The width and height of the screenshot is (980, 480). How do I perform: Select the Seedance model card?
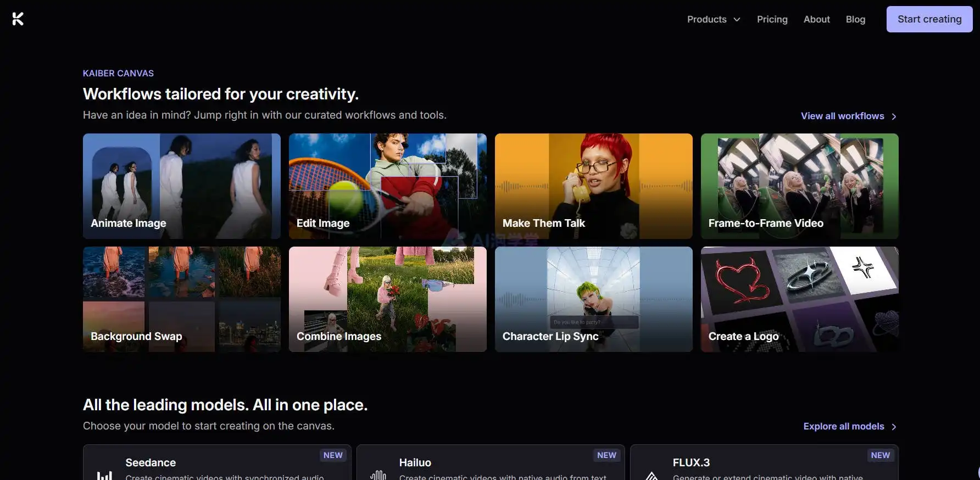point(217,462)
